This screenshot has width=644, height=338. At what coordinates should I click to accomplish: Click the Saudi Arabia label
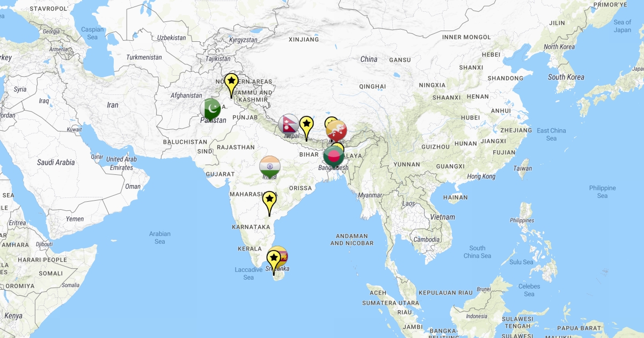[56, 162]
